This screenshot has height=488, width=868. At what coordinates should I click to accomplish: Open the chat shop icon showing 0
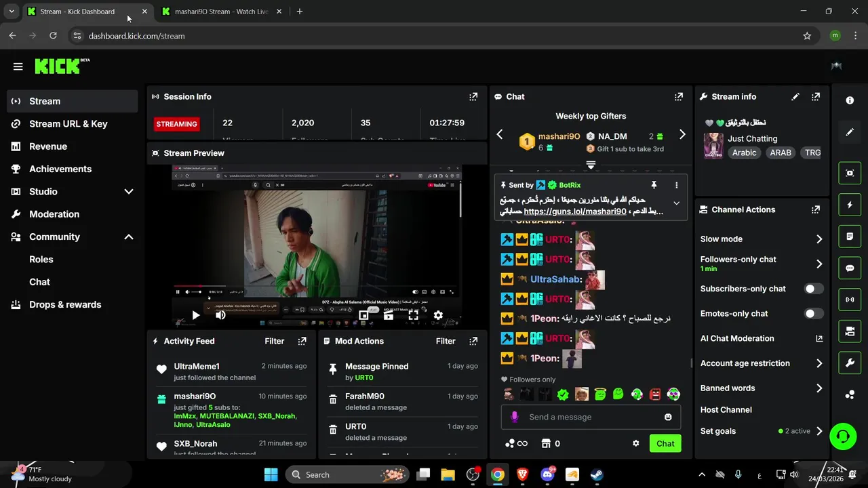[550, 443]
